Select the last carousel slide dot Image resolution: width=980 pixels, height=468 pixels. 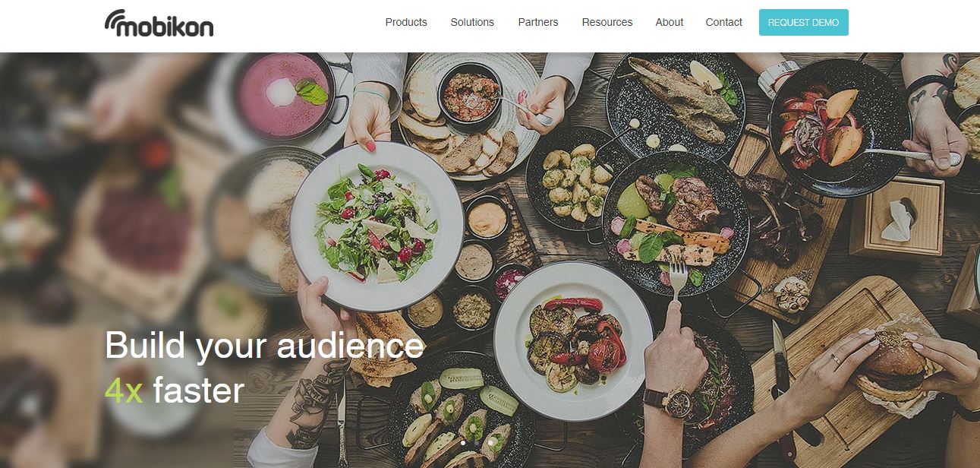pyautogui.click(x=490, y=441)
